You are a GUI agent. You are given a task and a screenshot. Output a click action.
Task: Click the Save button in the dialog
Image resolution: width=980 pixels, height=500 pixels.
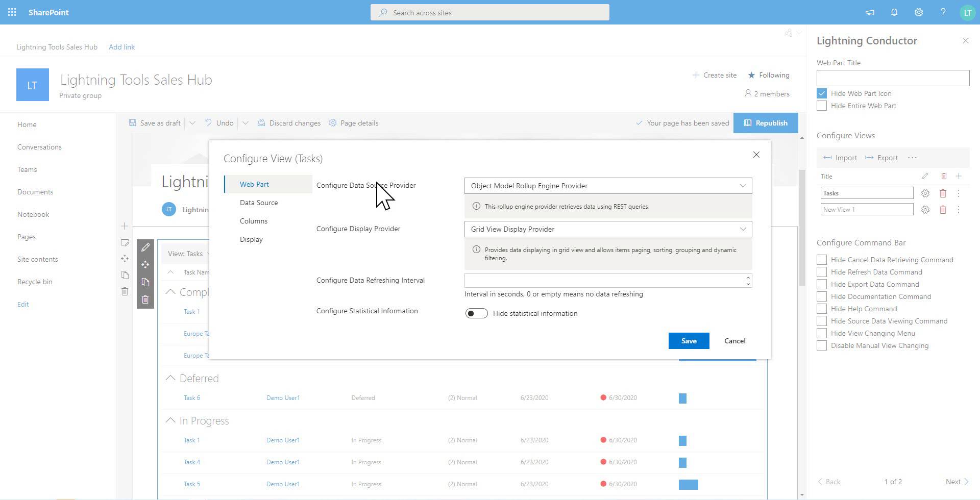tap(689, 341)
